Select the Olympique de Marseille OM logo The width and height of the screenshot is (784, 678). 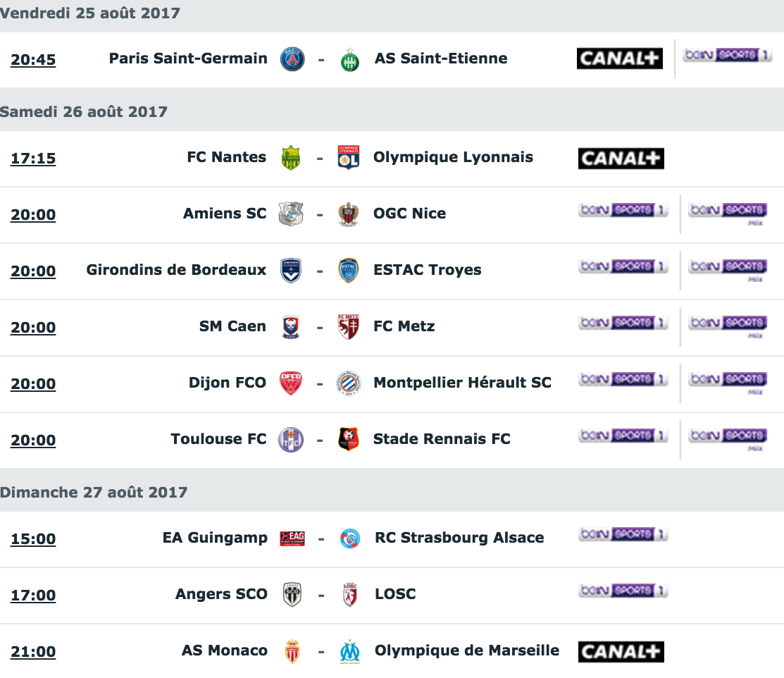[350, 651]
